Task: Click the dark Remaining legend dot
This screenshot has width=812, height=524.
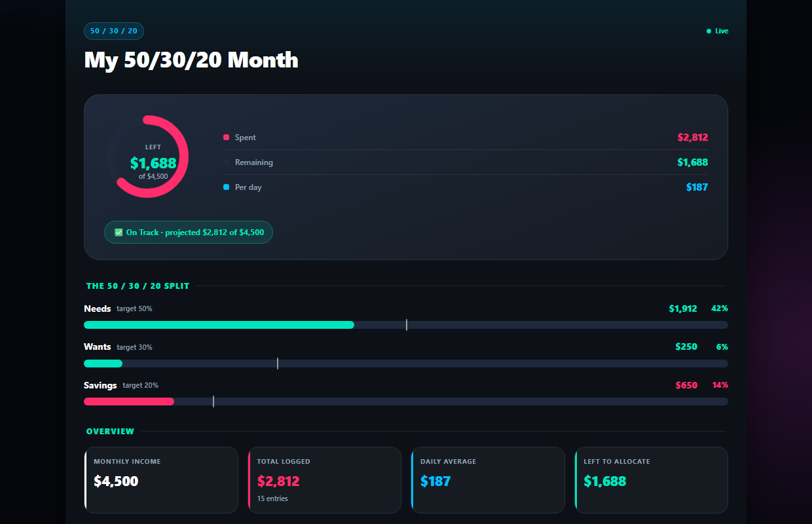Action: coord(226,162)
